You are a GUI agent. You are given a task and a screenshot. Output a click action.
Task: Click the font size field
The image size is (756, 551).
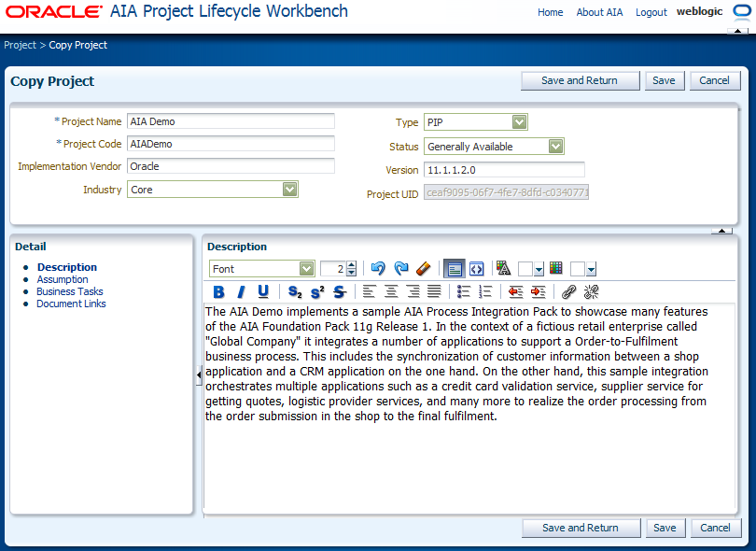pos(333,269)
